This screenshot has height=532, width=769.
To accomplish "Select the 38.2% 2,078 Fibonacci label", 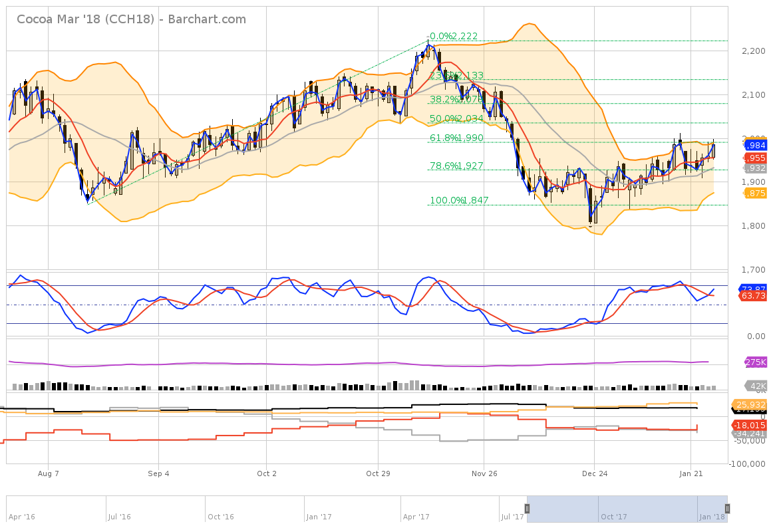I will (x=456, y=100).
